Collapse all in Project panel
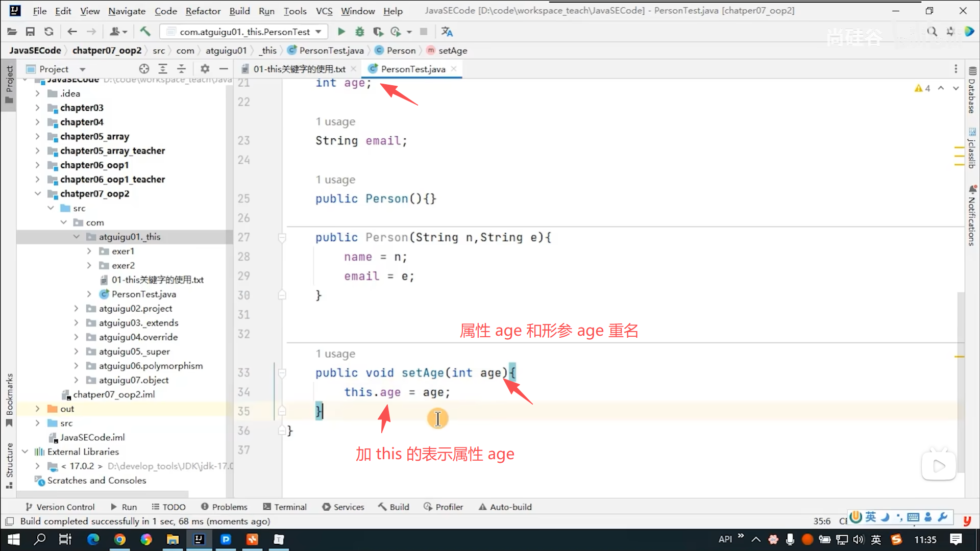This screenshot has width=980, height=551. pyautogui.click(x=181, y=69)
